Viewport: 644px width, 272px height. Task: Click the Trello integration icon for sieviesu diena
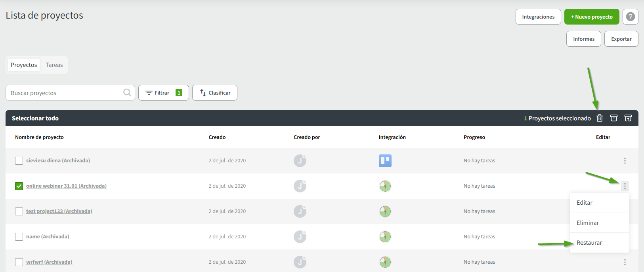coord(385,160)
